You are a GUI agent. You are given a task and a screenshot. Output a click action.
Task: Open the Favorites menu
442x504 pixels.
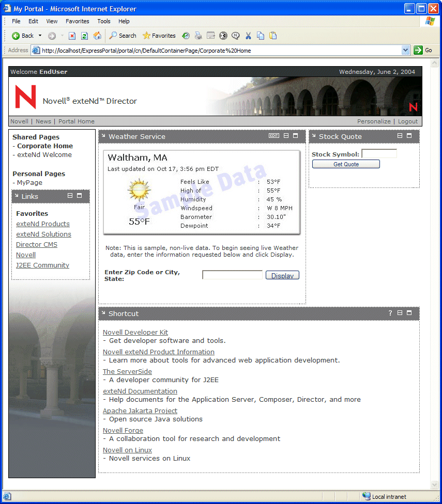(x=77, y=21)
